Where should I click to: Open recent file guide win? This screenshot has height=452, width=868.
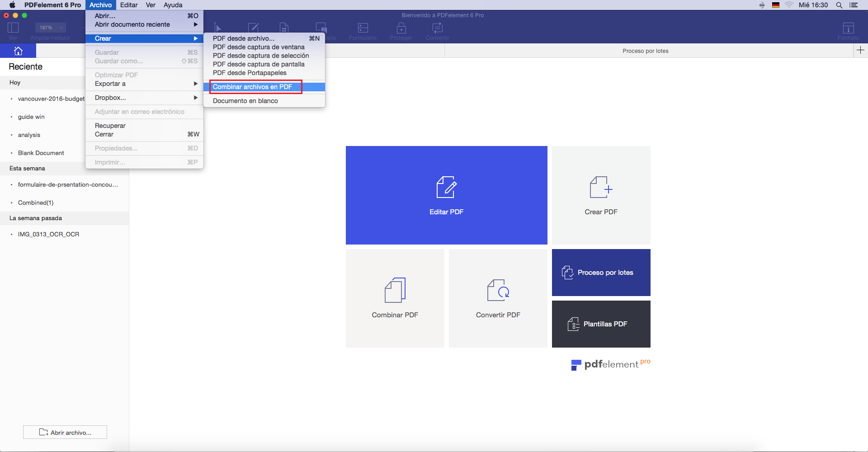pyautogui.click(x=31, y=117)
